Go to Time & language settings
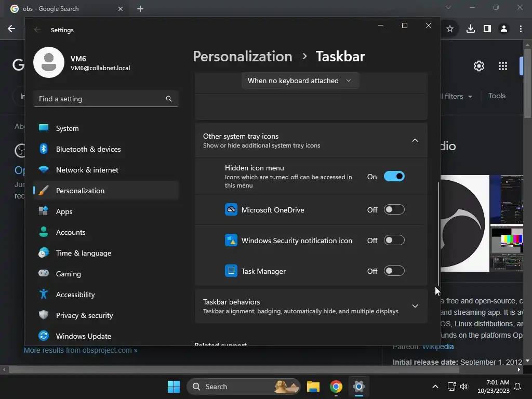 106,253
